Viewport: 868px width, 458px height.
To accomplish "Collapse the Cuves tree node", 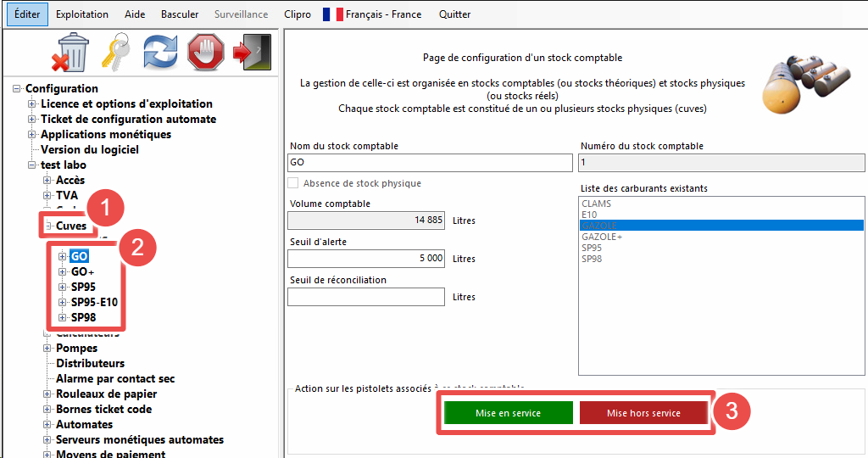I will 47,226.
